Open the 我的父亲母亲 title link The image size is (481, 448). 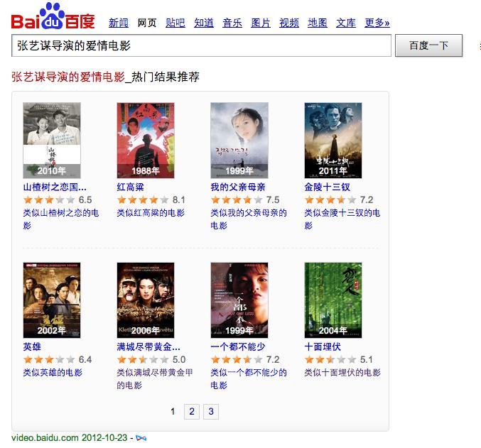(238, 187)
